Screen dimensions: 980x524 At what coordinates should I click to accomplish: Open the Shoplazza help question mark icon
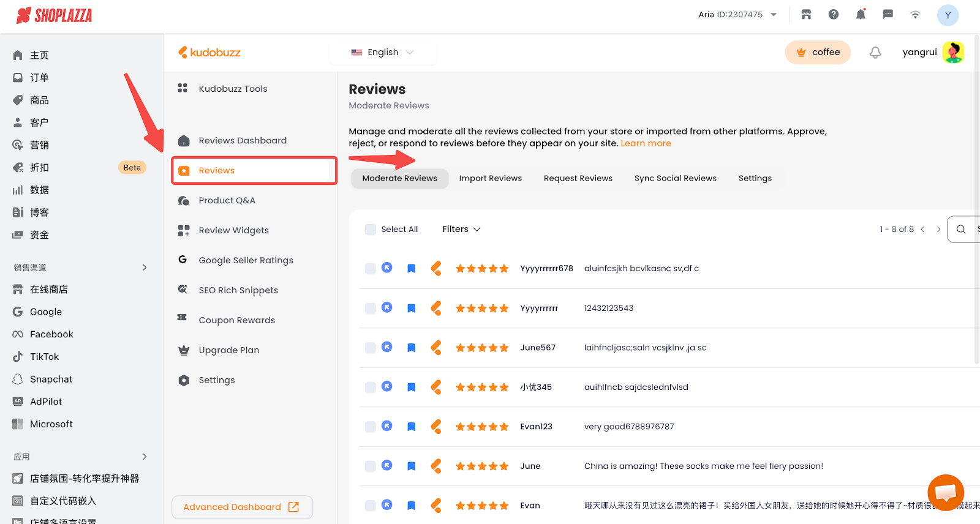pyautogui.click(x=834, y=15)
